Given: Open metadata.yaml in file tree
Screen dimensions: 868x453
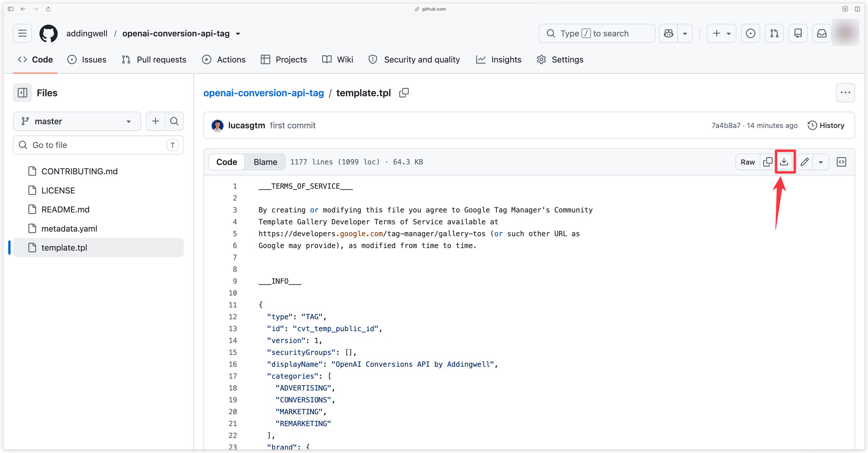Looking at the screenshot, I should coord(98,228).
